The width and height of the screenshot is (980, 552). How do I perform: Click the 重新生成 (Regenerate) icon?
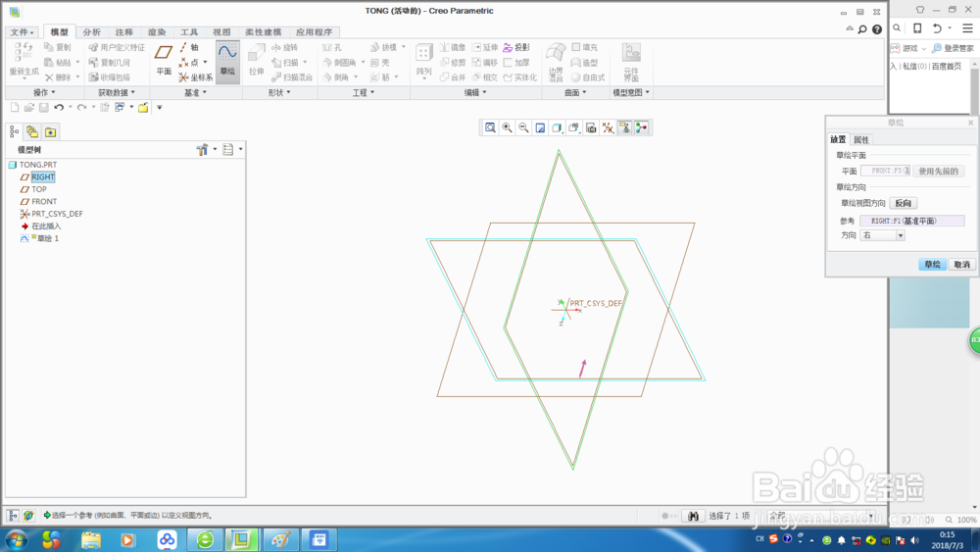[x=24, y=61]
